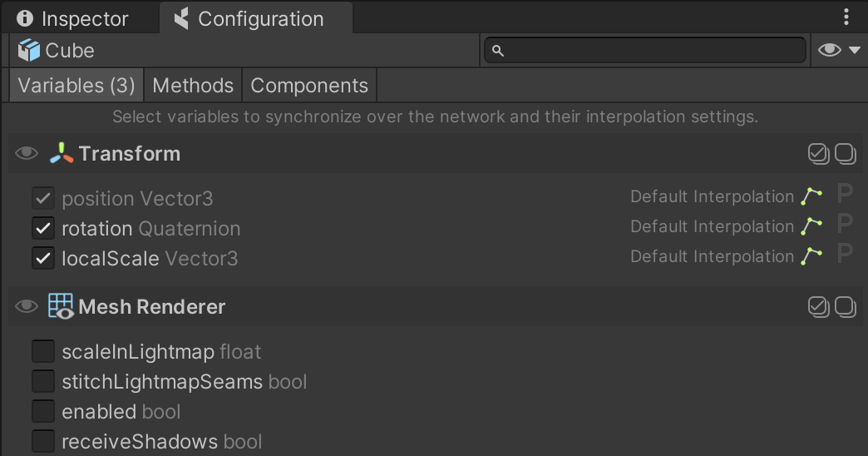Click the P prediction icon for localScale
The image size is (868, 456).
(845, 255)
